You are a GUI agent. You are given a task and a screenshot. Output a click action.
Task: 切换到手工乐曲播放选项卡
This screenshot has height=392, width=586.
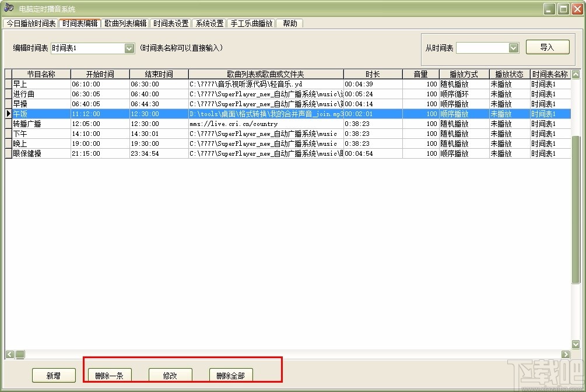[x=252, y=23]
